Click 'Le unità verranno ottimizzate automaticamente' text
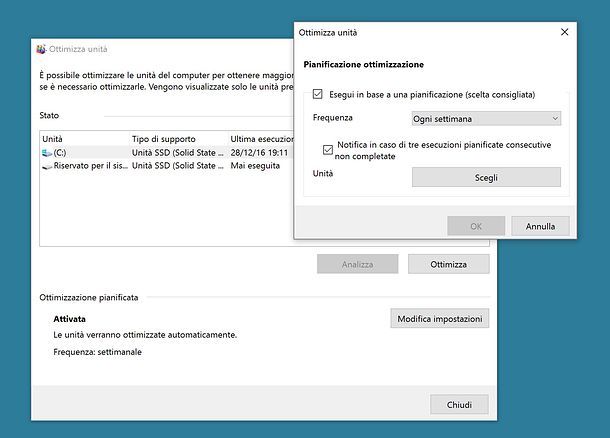 point(145,335)
